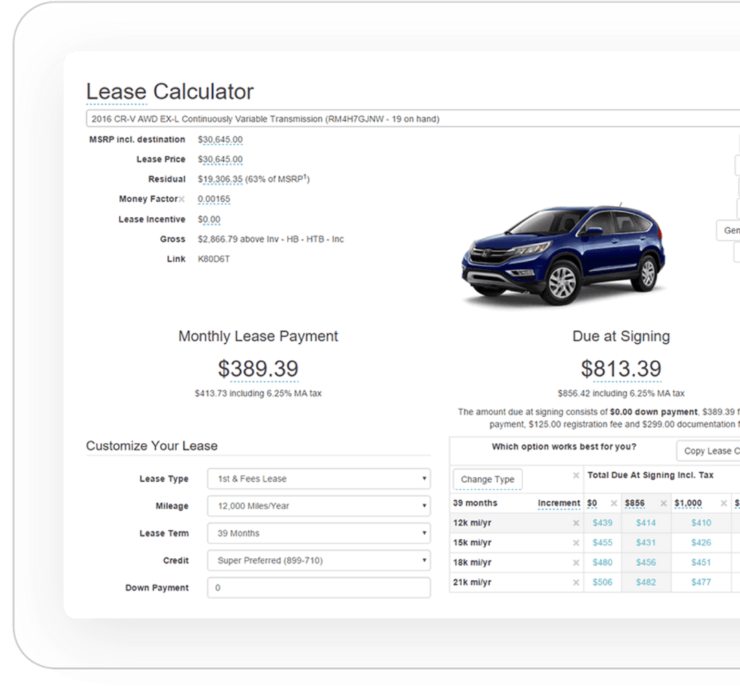
Task: Open the Lease Type dropdown
Action: (319, 479)
